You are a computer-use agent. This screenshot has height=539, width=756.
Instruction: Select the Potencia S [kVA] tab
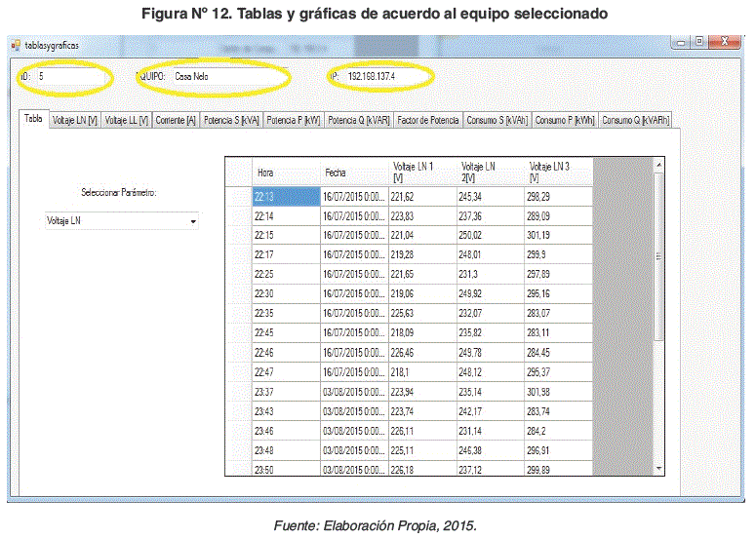click(231, 121)
